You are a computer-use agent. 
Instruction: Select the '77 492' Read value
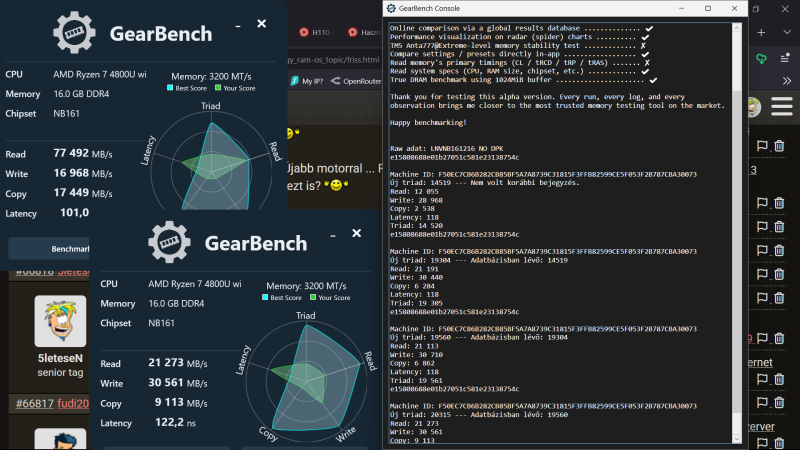tap(71, 153)
